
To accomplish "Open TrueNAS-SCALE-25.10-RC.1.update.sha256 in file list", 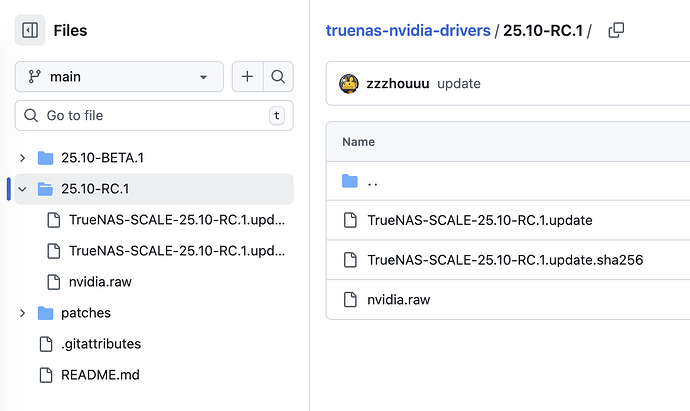I will pyautogui.click(x=505, y=260).
